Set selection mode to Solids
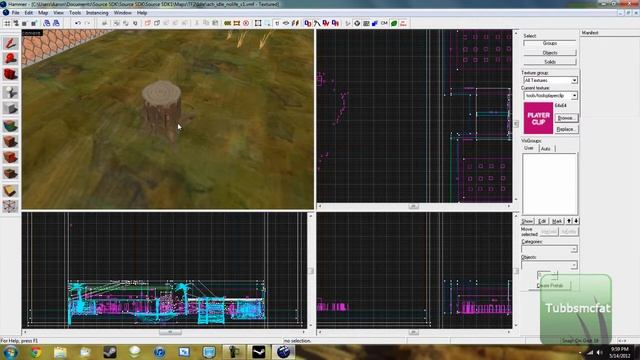The height and width of the screenshot is (360, 640). pos(550,62)
